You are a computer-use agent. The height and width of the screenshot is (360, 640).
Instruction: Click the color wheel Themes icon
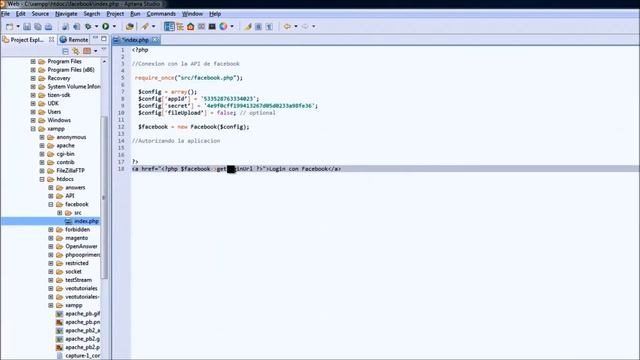223,27
